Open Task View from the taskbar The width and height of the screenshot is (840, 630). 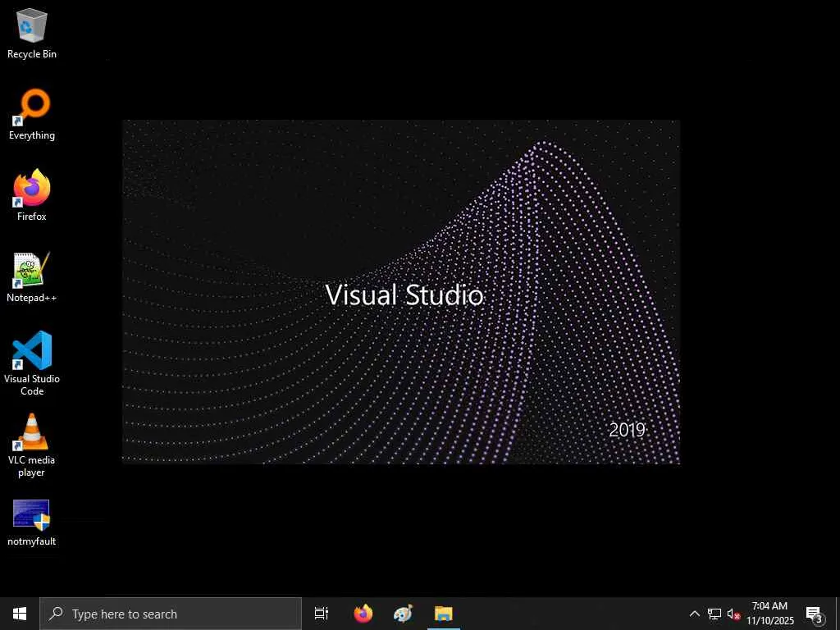click(322, 614)
